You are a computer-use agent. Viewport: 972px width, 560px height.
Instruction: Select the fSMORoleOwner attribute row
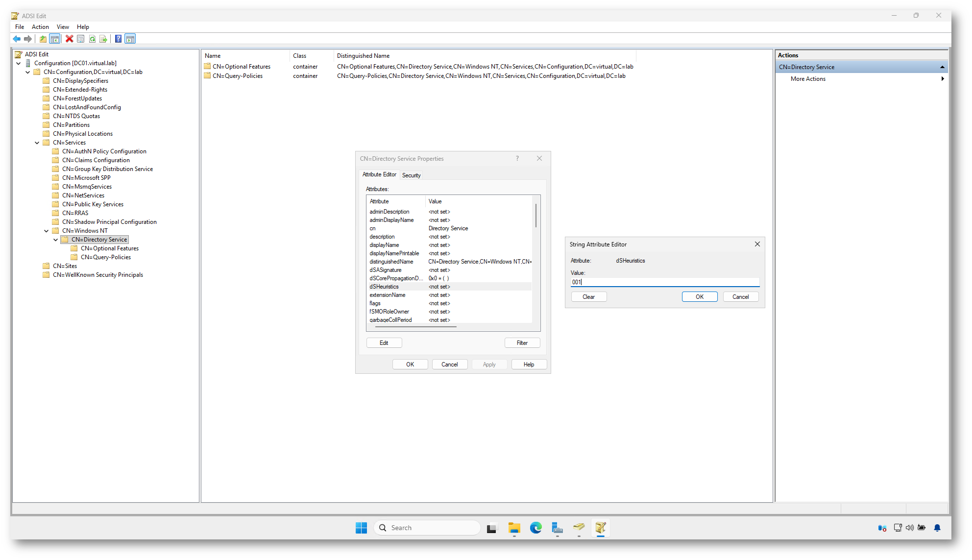(450, 312)
